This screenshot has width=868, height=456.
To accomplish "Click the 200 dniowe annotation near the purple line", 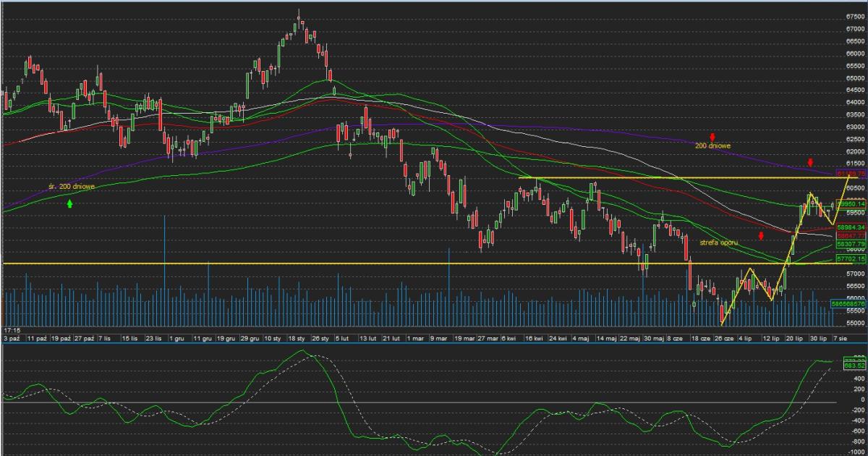I will (x=712, y=145).
